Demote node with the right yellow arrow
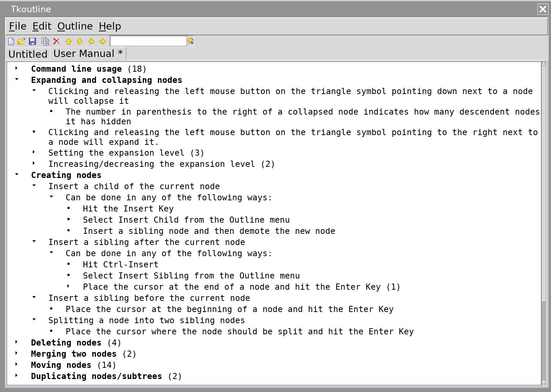This screenshot has width=551, height=392. click(x=102, y=41)
